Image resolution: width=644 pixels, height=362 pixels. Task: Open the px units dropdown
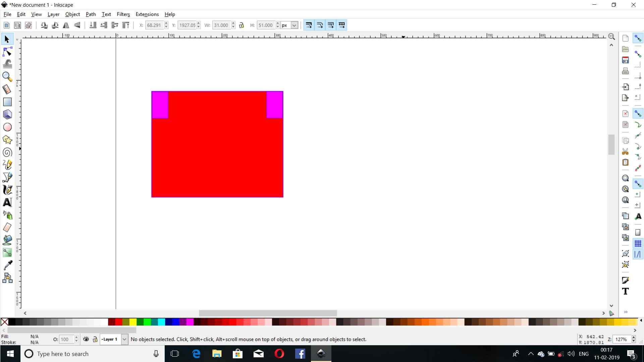pyautogui.click(x=294, y=25)
